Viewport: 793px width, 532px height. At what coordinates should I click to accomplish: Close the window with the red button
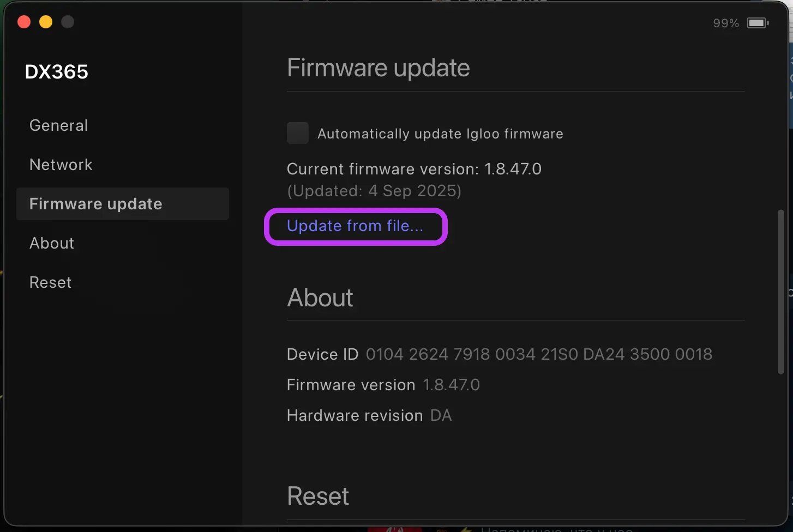click(24, 22)
